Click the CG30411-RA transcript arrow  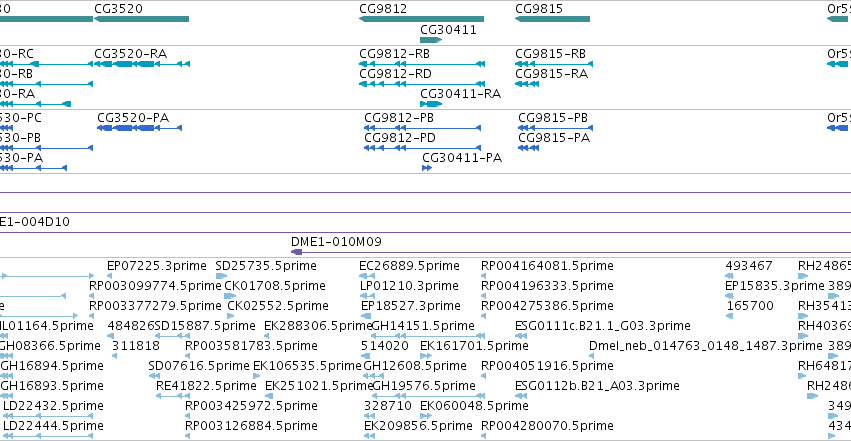(x=431, y=104)
